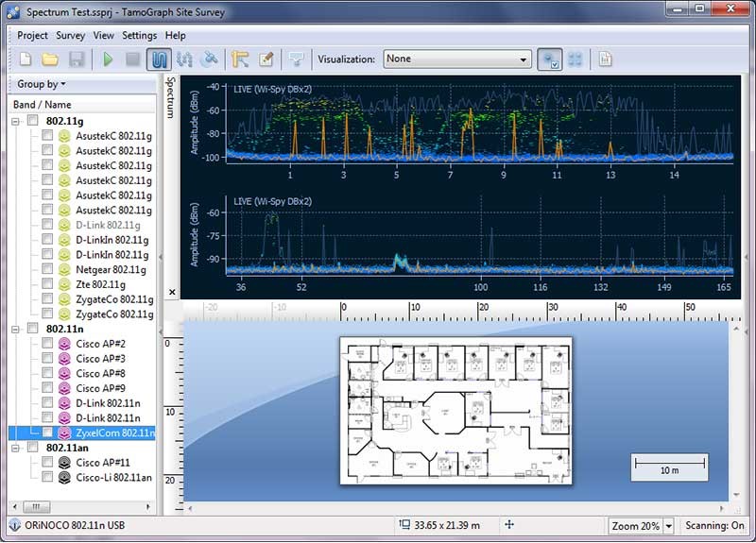This screenshot has height=543, width=756.
Task: Start the survey with the green play icon
Action: tap(108, 59)
